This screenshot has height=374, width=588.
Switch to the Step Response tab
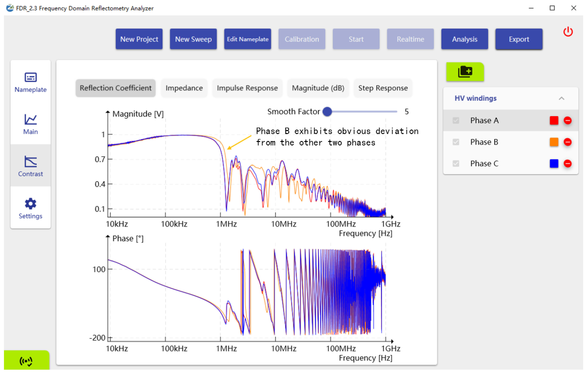click(383, 88)
